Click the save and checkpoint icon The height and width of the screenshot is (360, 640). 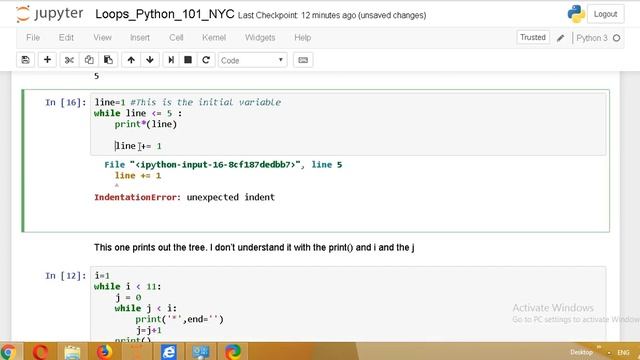pos(25,60)
